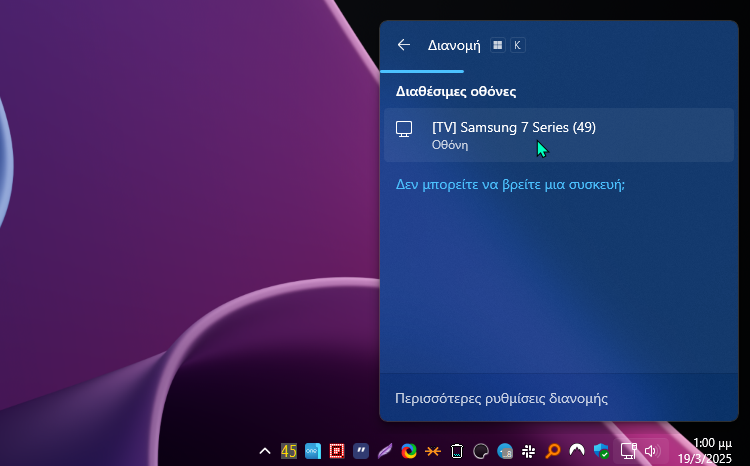
Task: Click the recycle bin tray icon
Action: (x=457, y=451)
